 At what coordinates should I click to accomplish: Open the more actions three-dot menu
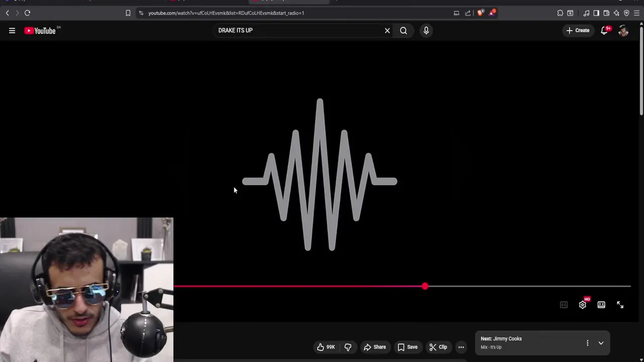[461, 347]
